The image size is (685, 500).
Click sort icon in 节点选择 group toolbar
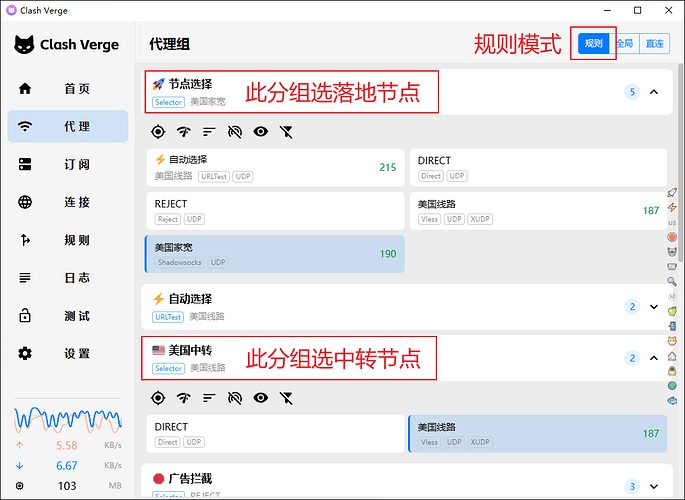[209, 131]
